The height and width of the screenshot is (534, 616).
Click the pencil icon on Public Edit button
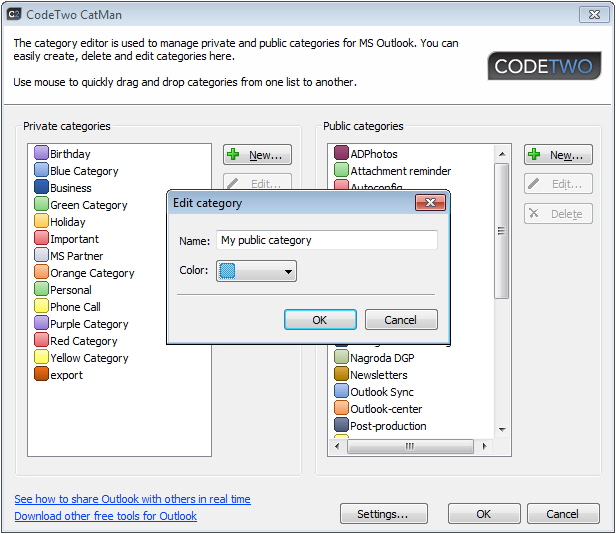point(534,184)
